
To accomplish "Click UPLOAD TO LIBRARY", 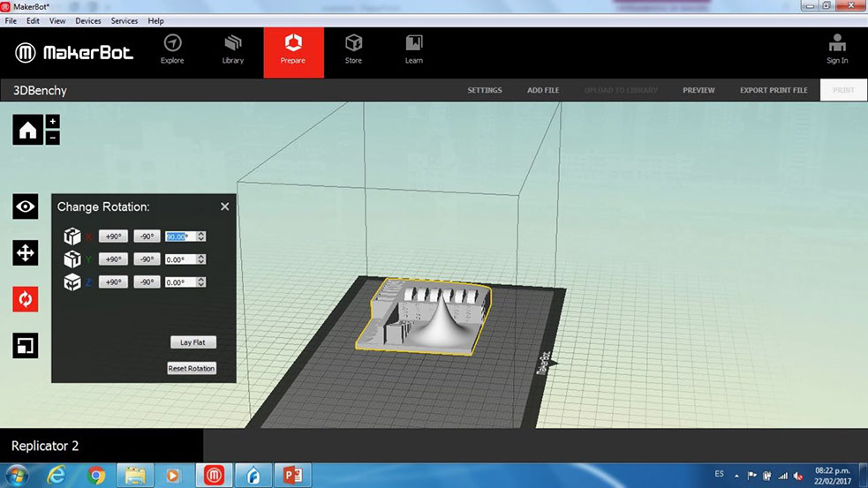I will click(621, 90).
